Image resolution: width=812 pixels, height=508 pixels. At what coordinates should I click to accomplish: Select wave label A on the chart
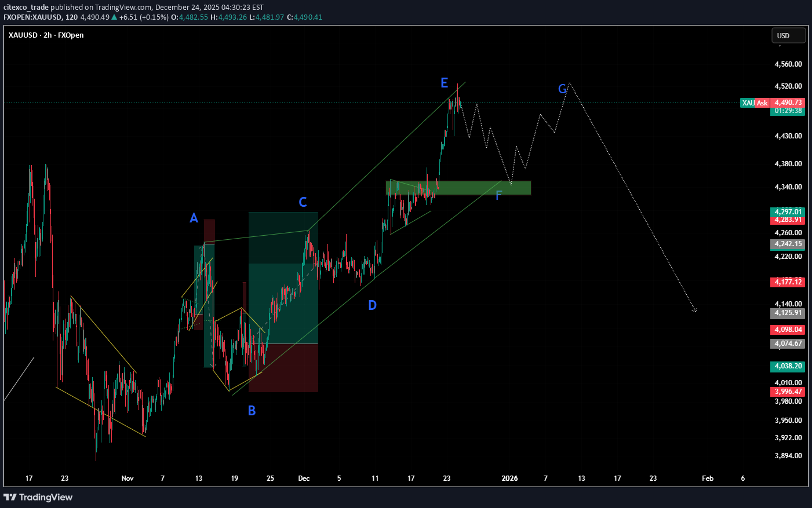194,218
